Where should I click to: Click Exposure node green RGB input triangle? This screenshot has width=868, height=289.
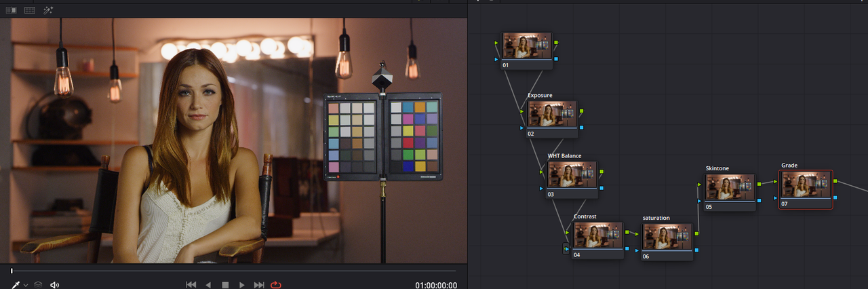[x=523, y=111]
